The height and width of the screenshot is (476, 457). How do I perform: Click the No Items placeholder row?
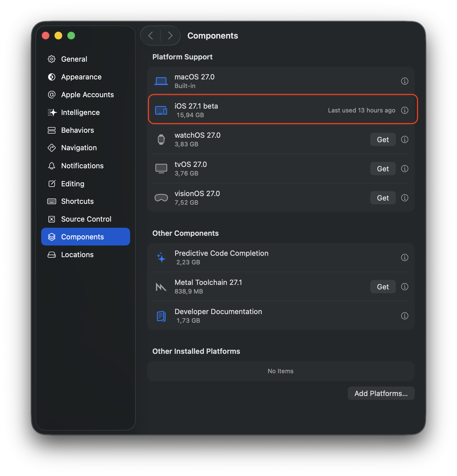(281, 371)
